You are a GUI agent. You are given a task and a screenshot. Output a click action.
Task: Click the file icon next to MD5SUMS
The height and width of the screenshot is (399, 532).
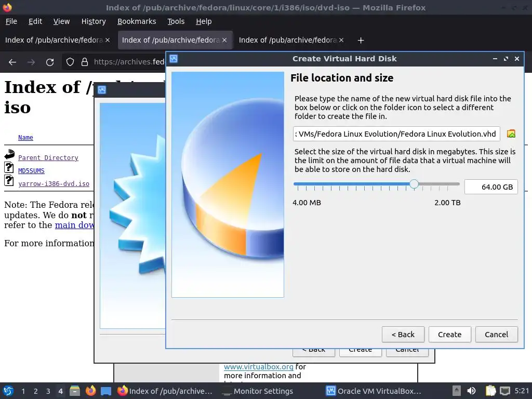pyautogui.click(x=9, y=167)
